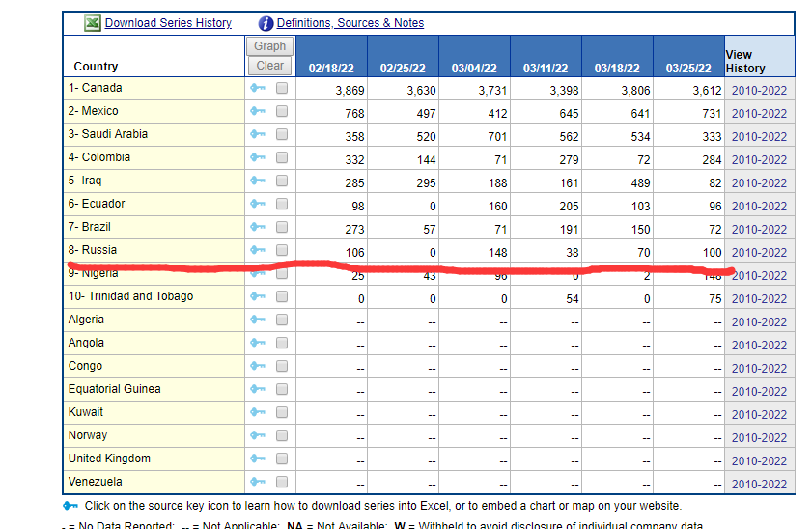The image size is (812, 529).
Task: Tick the Trinidad and Tobago graph checkbox
Action: point(282,296)
